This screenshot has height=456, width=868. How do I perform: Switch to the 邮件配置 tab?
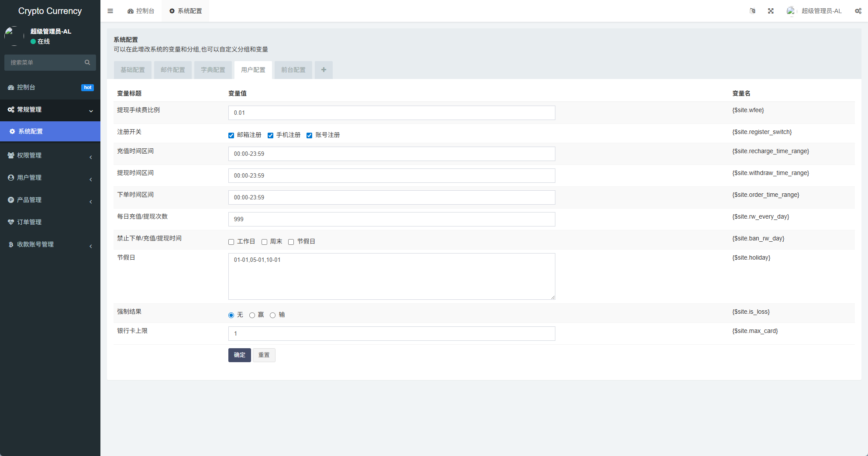pos(173,70)
